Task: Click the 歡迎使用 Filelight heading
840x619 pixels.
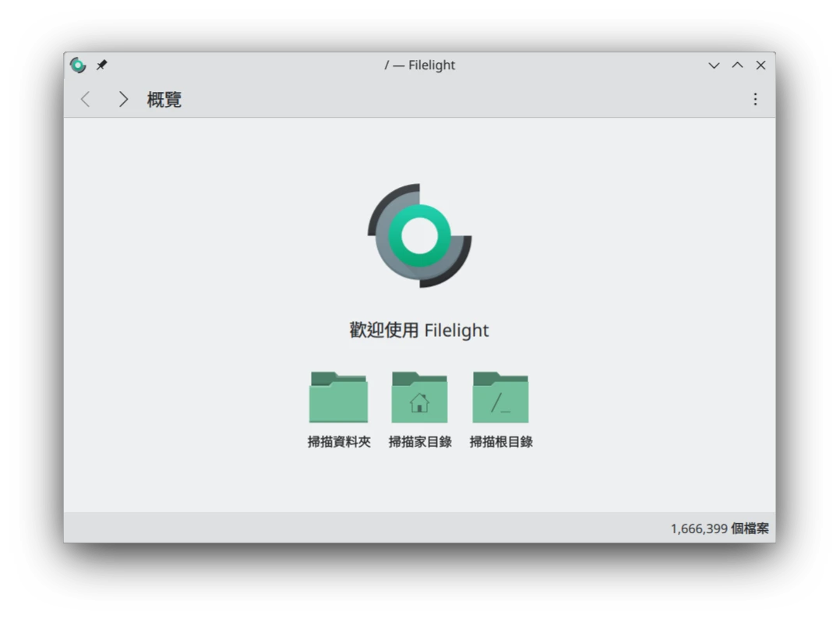Action: [x=419, y=330]
